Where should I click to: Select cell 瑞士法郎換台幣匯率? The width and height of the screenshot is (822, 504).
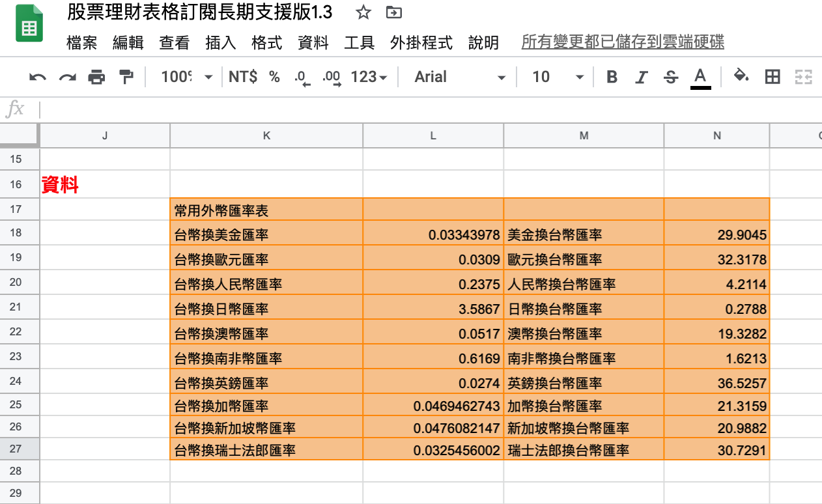coord(584,449)
